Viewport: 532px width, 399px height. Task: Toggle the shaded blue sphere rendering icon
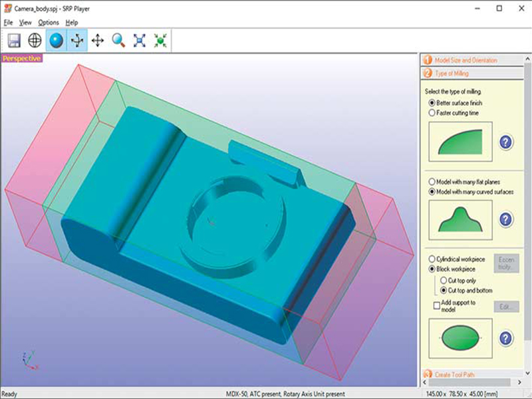coord(56,41)
